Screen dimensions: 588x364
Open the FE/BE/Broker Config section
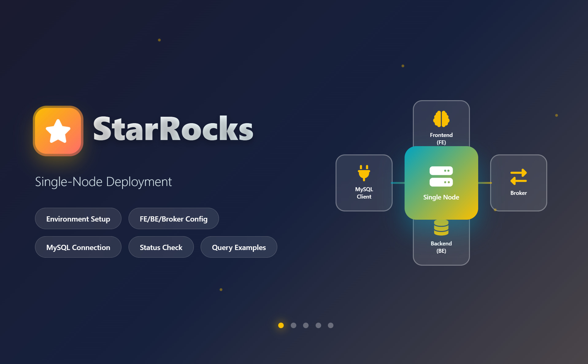click(173, 218)
